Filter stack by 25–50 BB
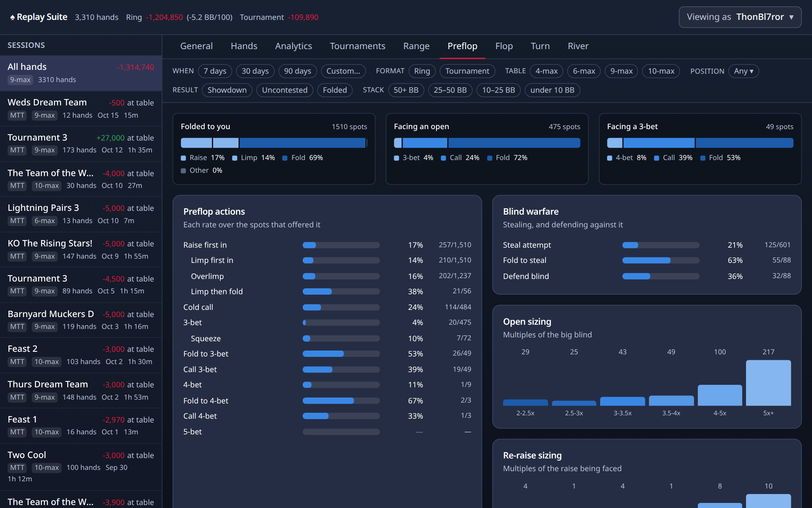The image size is (812, 508). point(450,90)
